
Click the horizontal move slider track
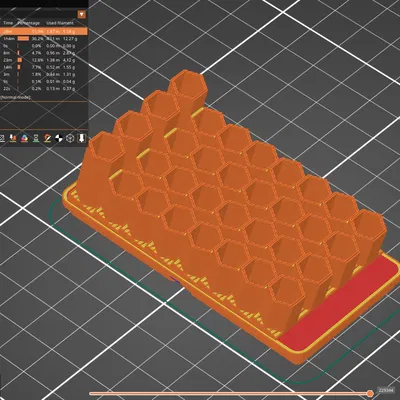(x=229, y=393)
